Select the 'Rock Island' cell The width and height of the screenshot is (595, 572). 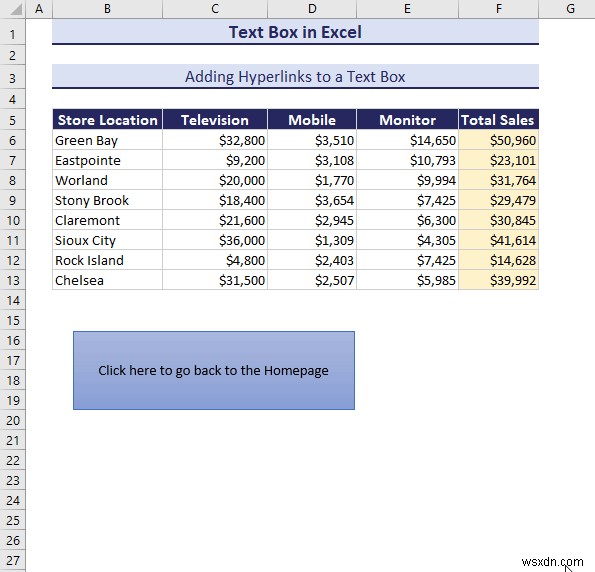107,260
